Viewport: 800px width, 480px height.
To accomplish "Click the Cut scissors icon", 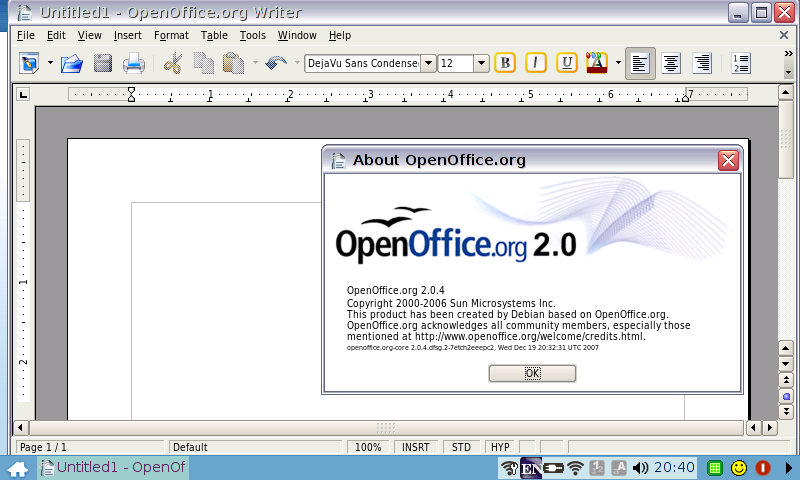I will point(173,63).
